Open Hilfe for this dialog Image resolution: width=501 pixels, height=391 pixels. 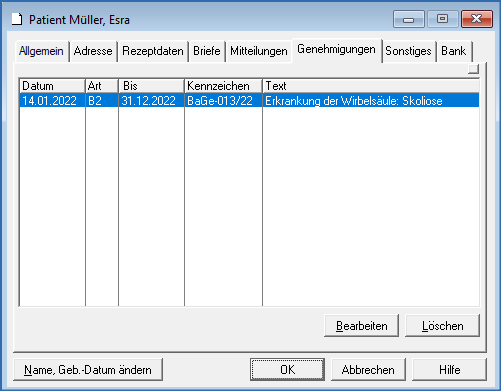[449, 370]
